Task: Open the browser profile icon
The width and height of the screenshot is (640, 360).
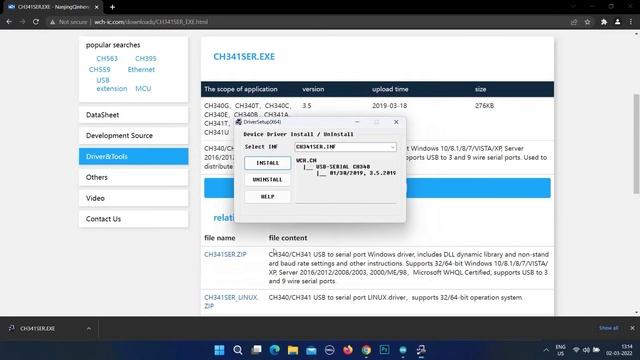Action: [618, 22]
